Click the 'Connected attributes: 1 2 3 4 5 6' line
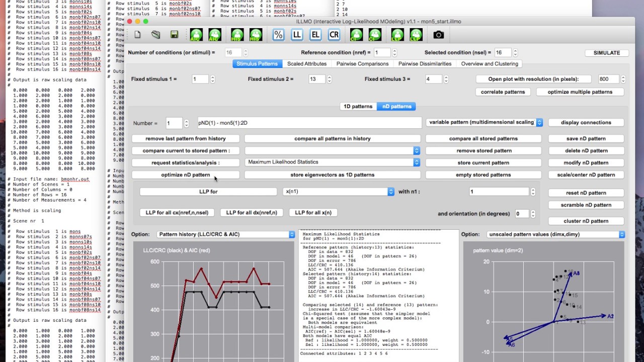644x362 pixels. 344,353
